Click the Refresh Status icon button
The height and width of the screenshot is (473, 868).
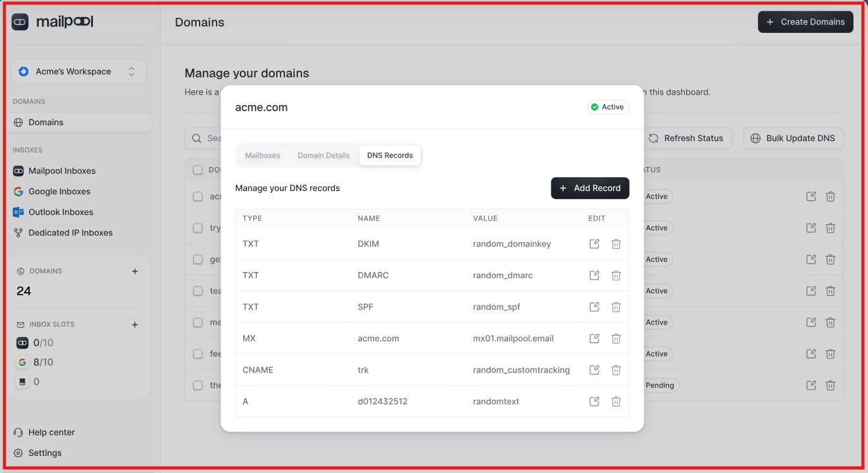pos(653,138)
